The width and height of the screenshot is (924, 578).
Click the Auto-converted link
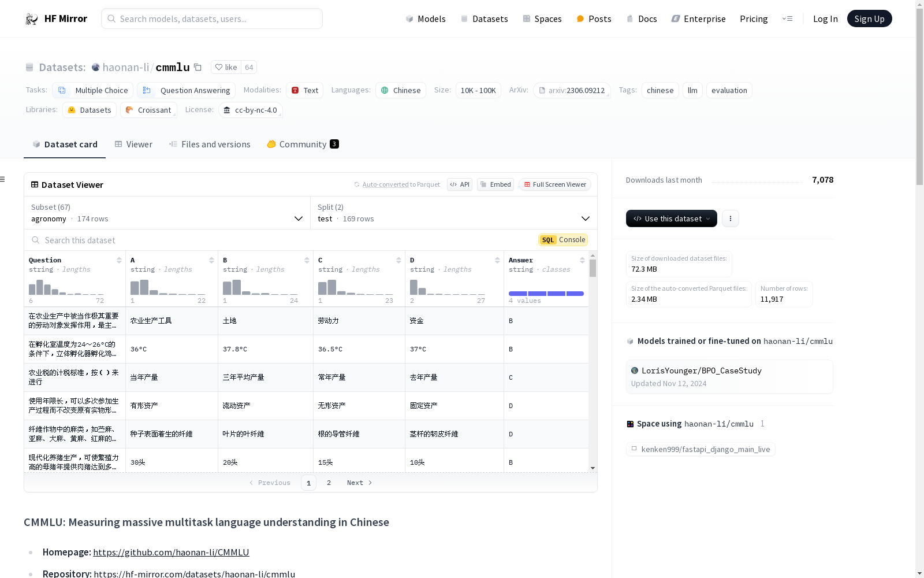(x=385, y=184)
